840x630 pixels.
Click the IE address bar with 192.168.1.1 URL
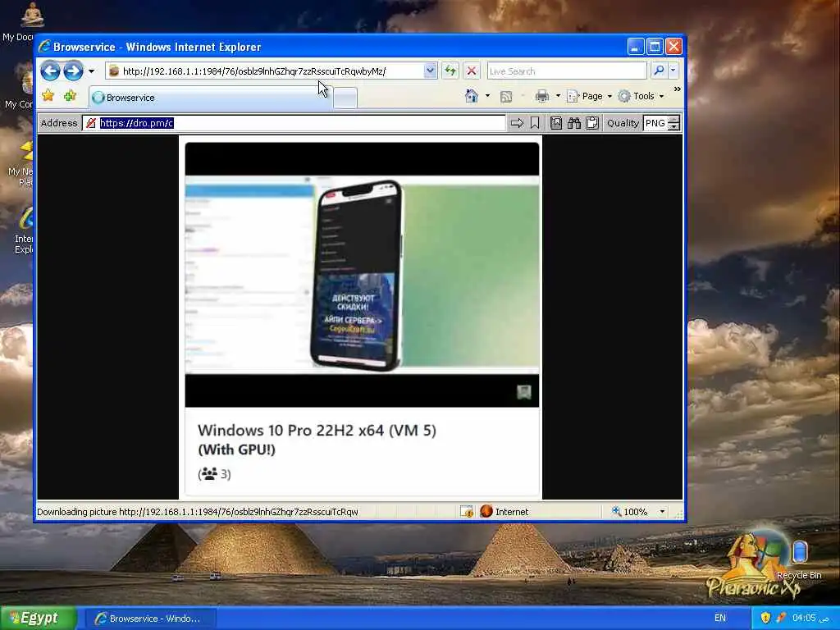[265, 71]
